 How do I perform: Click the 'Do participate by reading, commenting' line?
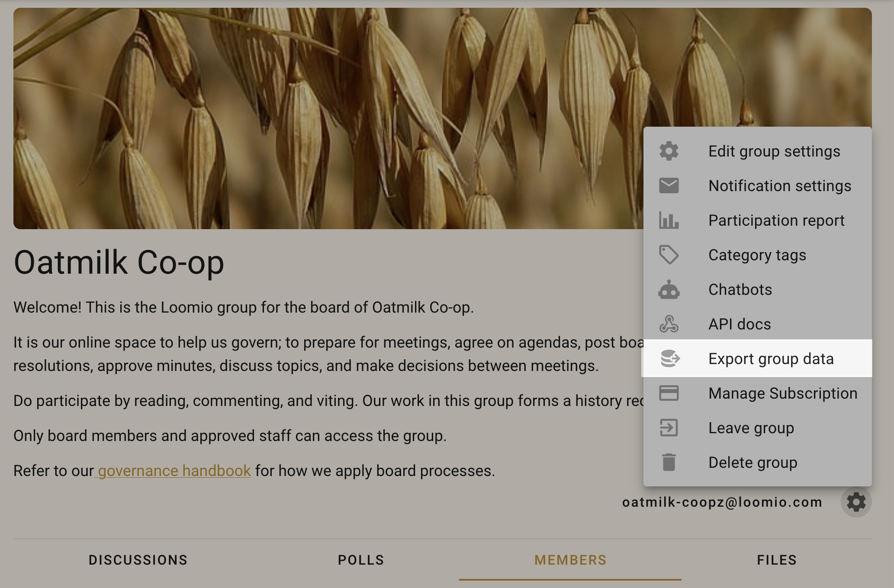pyautogui.click(x=328, y=400)
